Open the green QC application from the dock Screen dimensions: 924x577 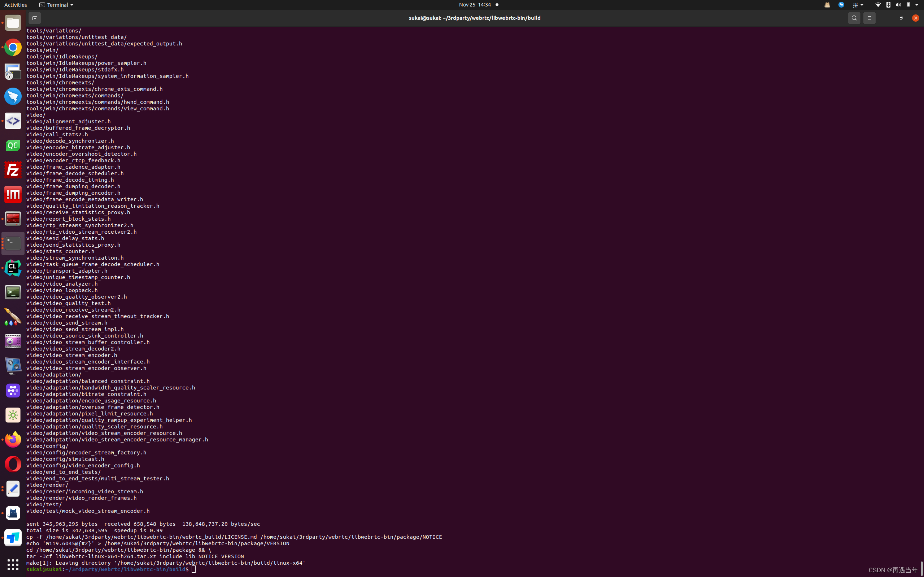tap(13, 145)
